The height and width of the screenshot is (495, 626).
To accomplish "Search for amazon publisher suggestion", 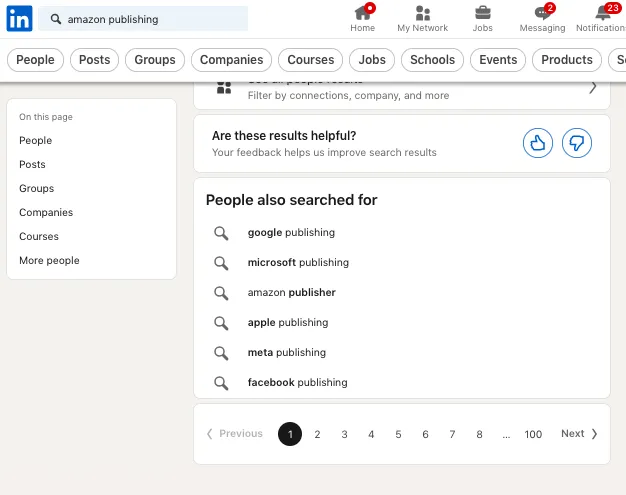I will [x=291, y=292].
